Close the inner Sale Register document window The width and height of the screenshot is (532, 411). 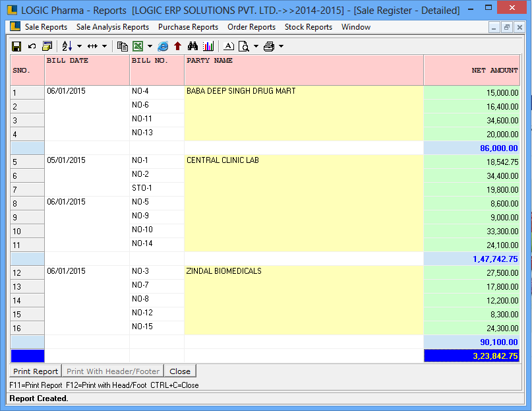pyautogui.click(x=519, y=27)
